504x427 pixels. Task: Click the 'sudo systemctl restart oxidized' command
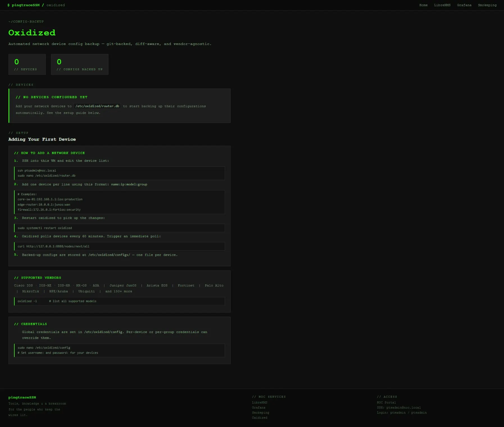pos(45,228)
